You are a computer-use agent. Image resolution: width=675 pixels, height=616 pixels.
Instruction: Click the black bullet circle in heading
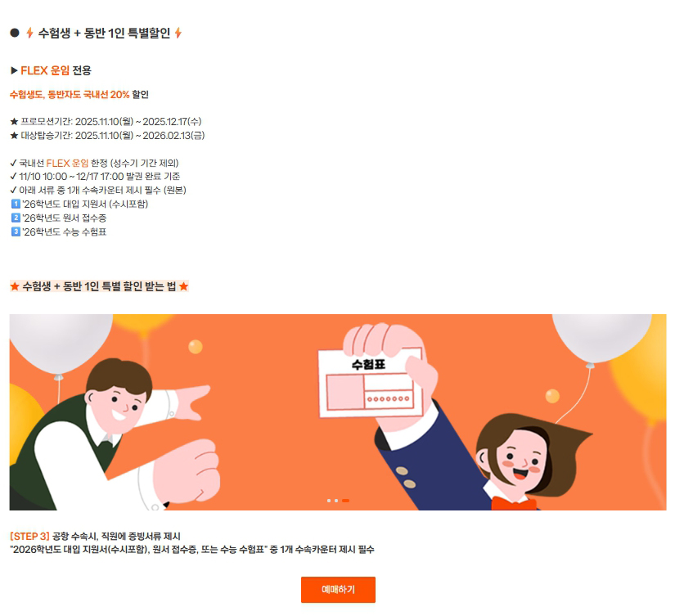click(x=15, y=33)
